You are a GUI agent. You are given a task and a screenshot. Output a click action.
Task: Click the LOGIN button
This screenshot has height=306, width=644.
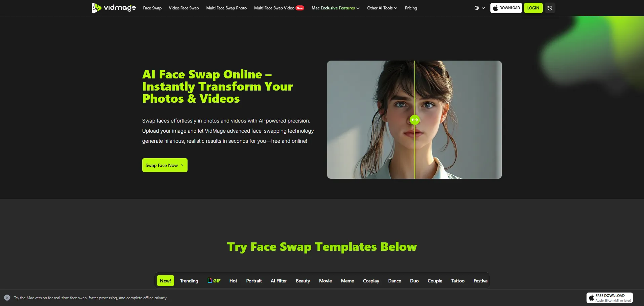point(533,8)
